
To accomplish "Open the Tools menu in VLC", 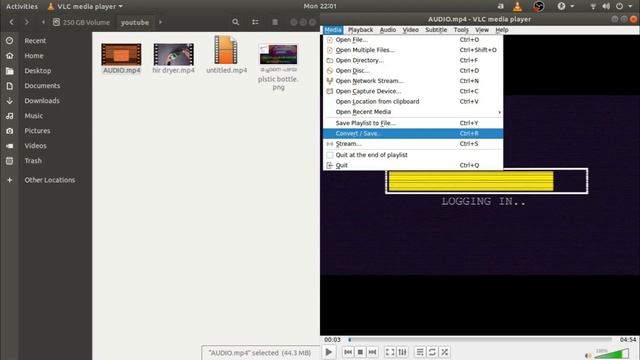I will click(461, 30).
